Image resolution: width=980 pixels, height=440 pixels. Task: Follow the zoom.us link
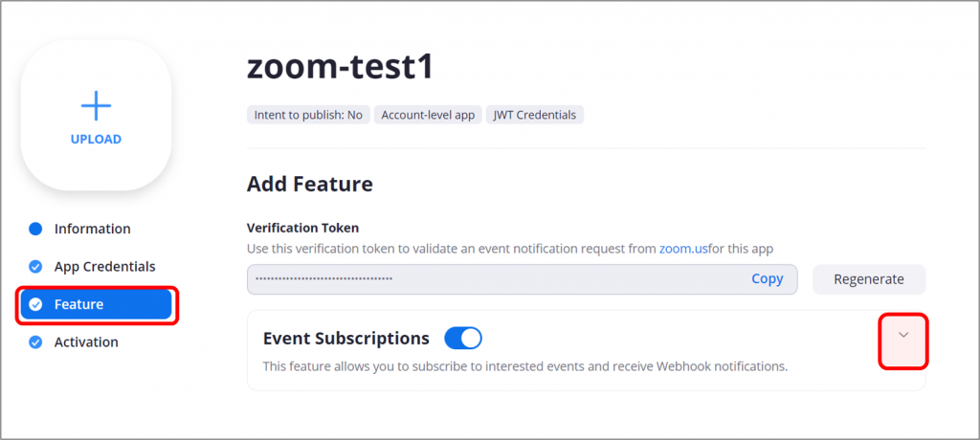[683, 249]
